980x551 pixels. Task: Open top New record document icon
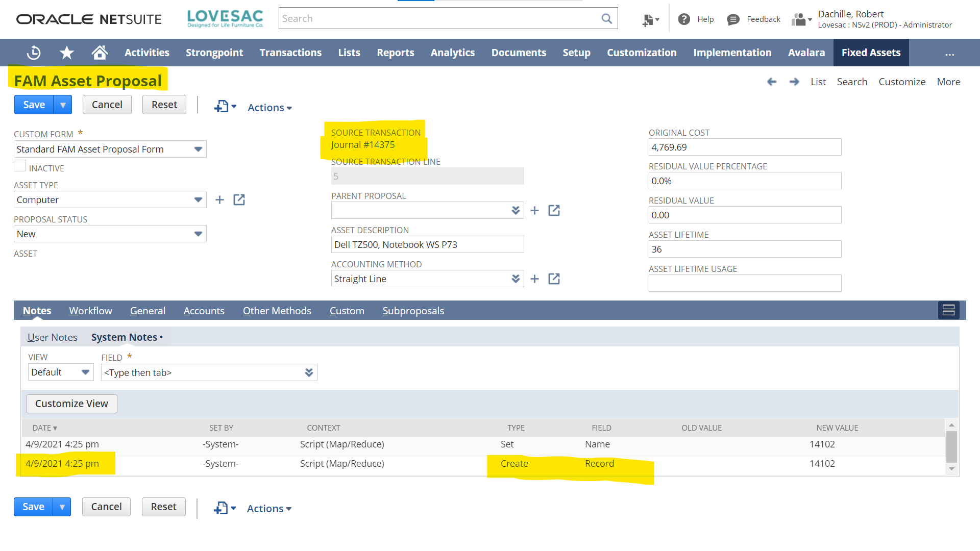[x=225, y=107]
